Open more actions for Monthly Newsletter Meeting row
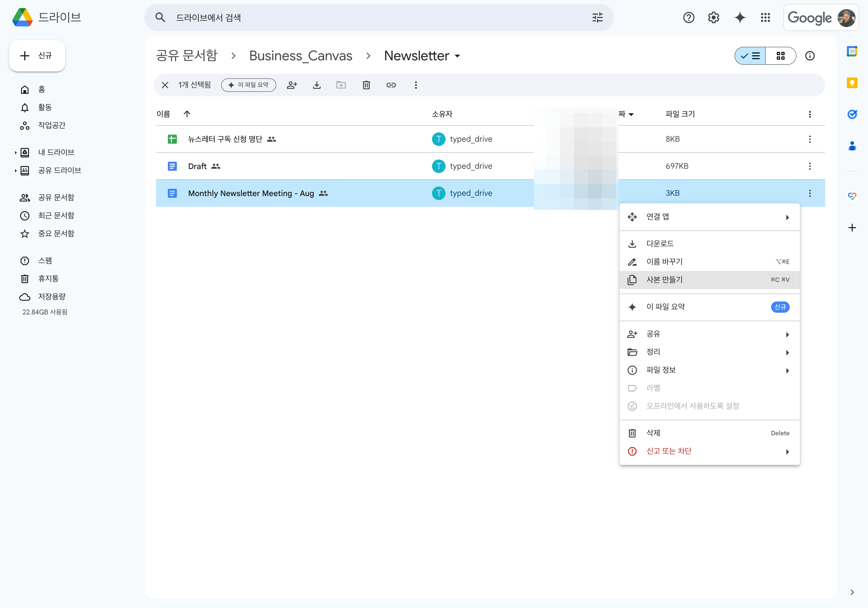The height and width of the screenshot is (608, 868). point(810,193)
